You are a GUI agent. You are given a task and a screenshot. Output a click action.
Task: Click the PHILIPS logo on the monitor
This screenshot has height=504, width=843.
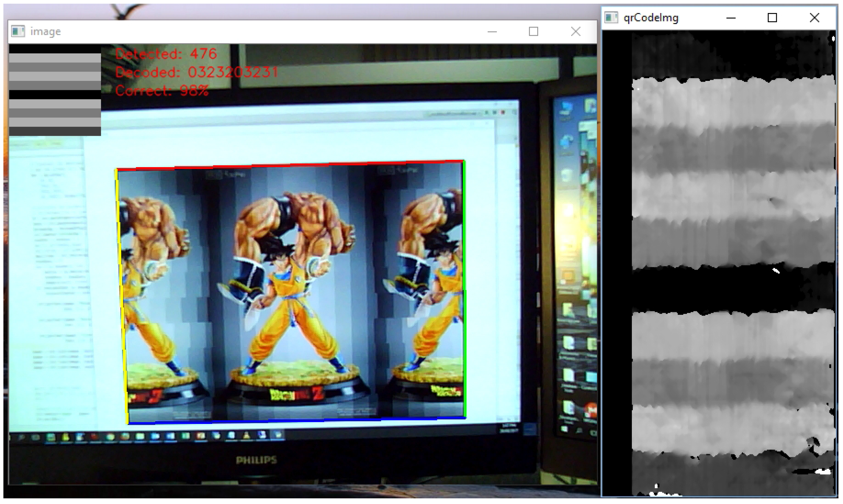[256, 460]
